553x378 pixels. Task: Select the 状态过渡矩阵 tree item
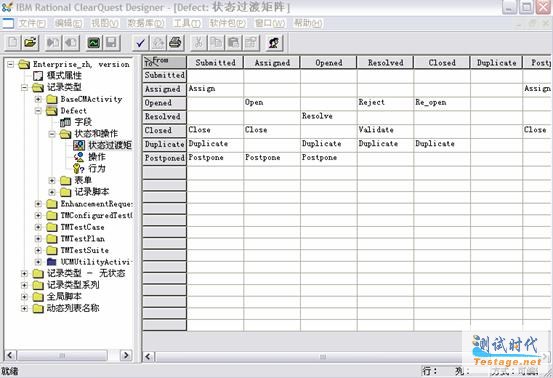point(110,145)
